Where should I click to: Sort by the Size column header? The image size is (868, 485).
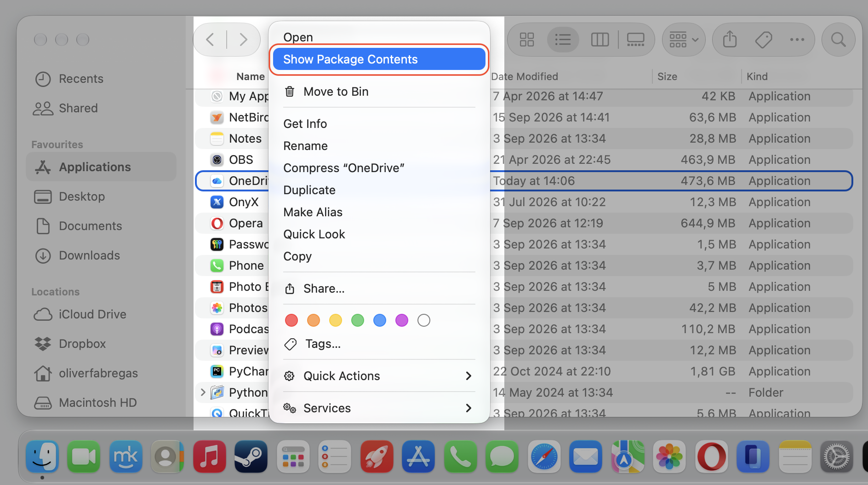[x=667, y=76]
